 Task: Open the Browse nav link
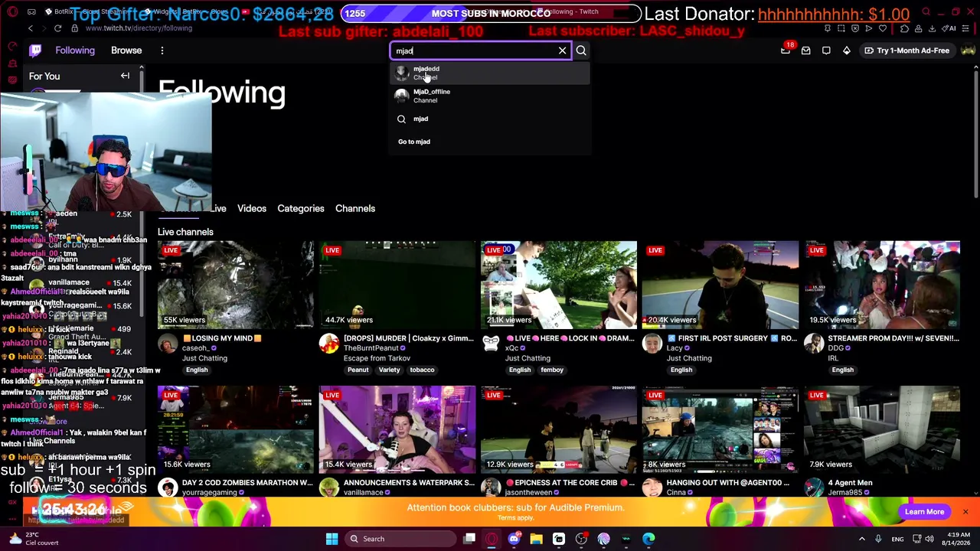pos(126,51)
